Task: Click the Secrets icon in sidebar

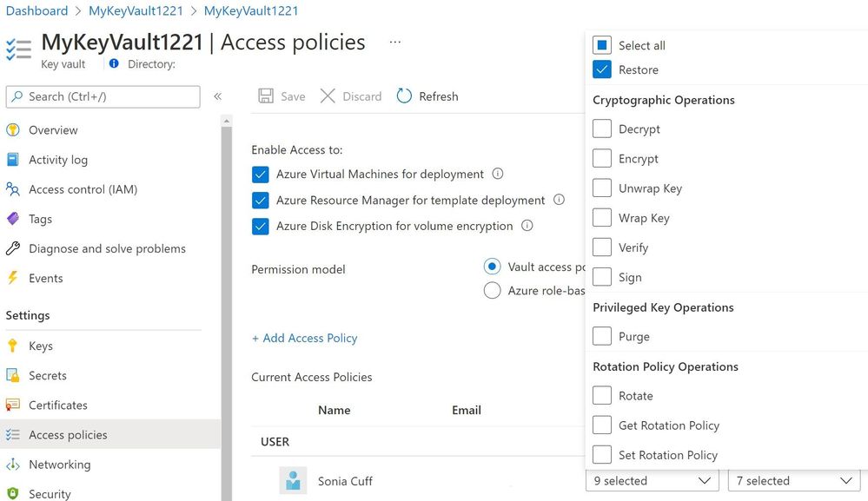Action: (13, 375)
